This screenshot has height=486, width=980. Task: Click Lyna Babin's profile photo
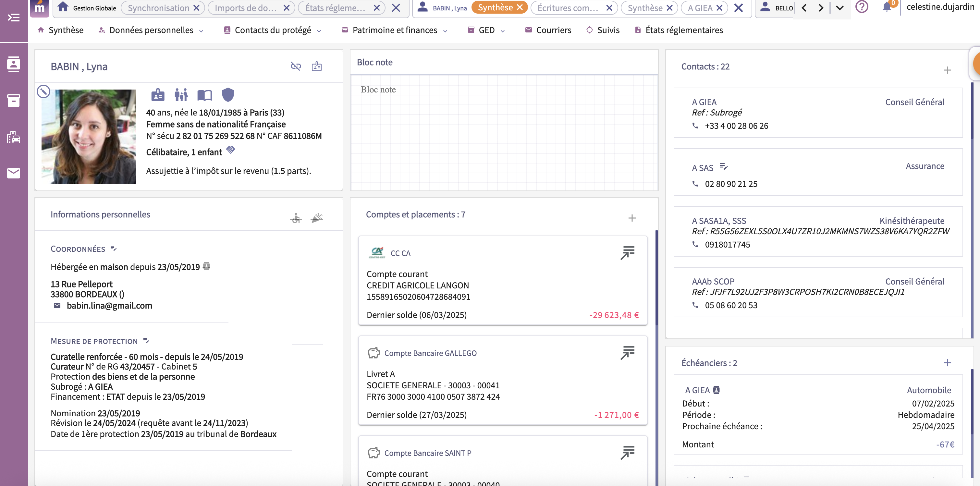[89, 137]
